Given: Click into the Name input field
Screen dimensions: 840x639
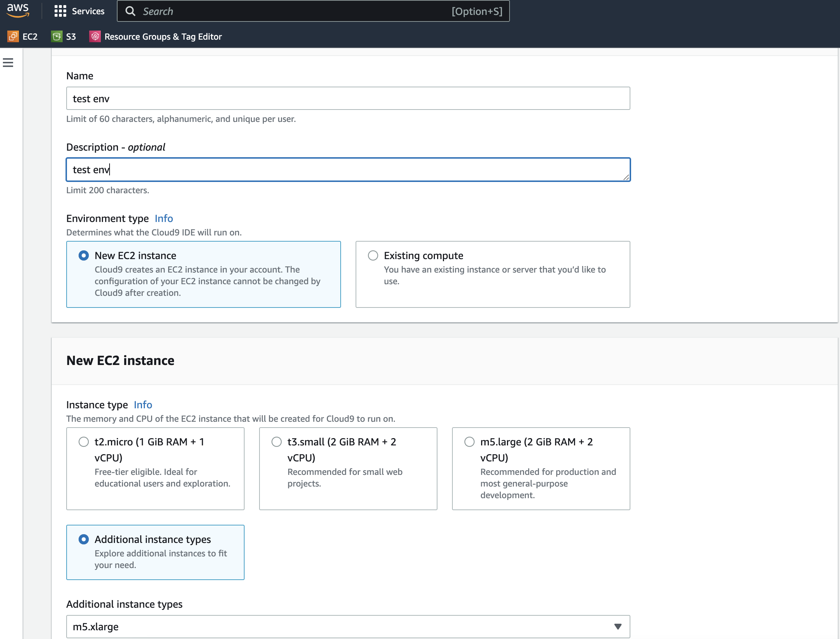Looking at the screenshot, I should coord(348,99).
